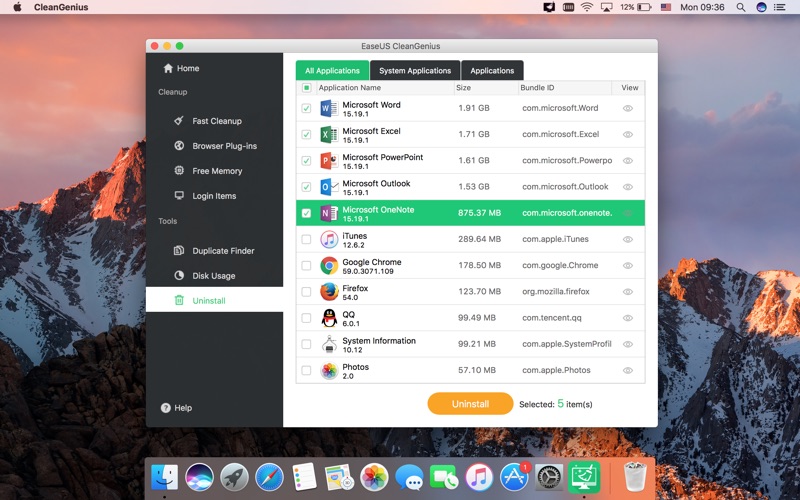The height and width of the screenshot is (500, 800).
Task: View Microsoft Word details eye icon
Action: [628, 108]
